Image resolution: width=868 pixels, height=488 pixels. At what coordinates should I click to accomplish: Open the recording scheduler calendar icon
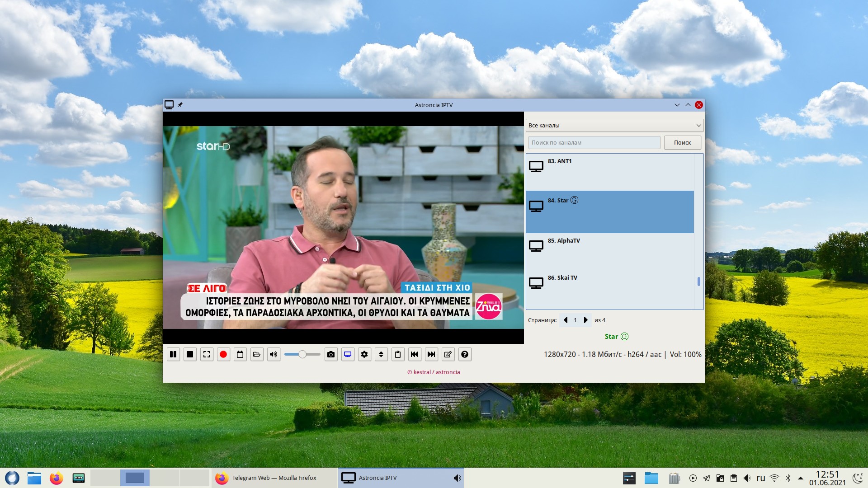[240, 355]
